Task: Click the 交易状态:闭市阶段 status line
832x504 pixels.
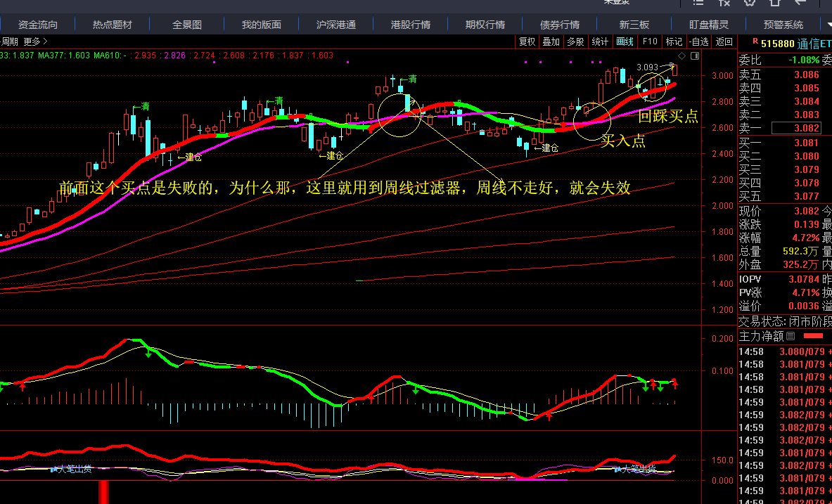Action: (786, 321)
